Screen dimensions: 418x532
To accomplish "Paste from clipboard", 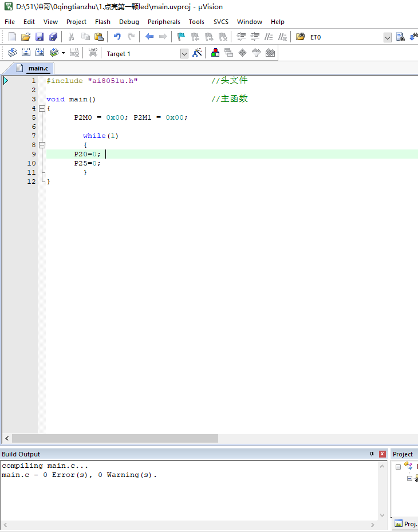I will click(99, 37).
